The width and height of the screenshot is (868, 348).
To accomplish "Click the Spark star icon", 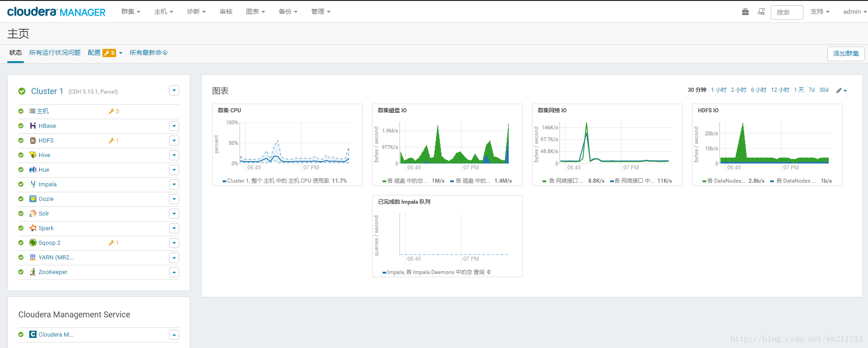I will 33,228.
